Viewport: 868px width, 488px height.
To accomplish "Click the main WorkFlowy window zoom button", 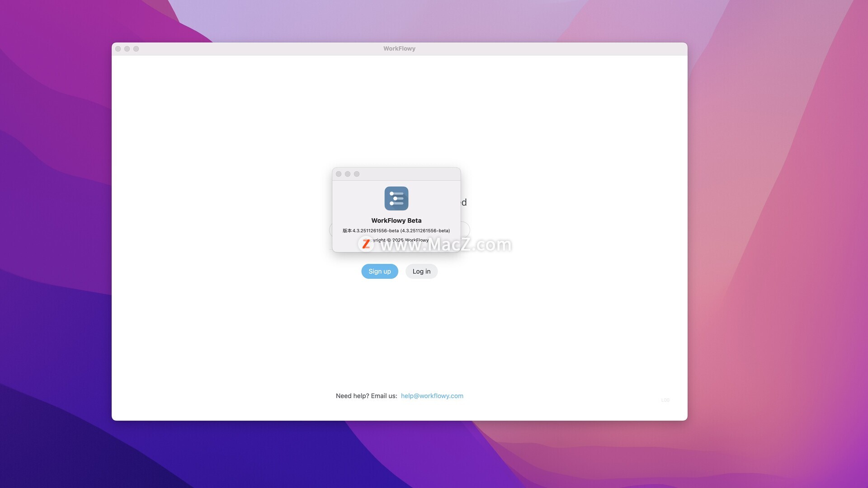I will pyautogui.click(x=136, y=49).
